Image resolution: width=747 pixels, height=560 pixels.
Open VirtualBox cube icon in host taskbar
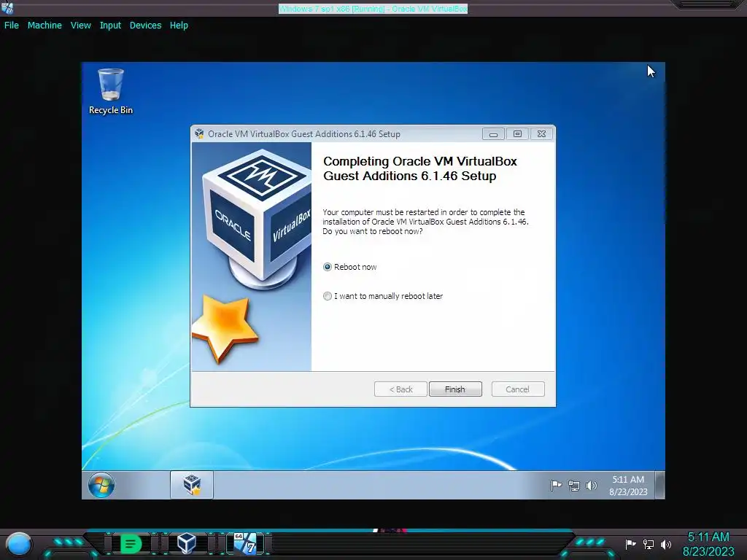(186, 542)
